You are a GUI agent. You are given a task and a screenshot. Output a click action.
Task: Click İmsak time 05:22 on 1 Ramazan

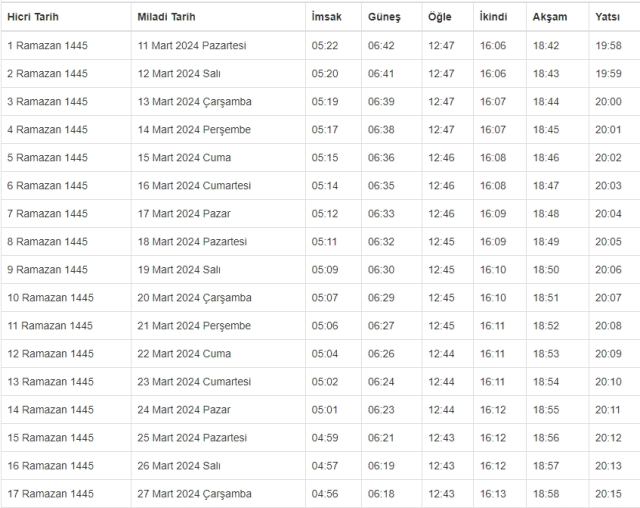(323, 46)
